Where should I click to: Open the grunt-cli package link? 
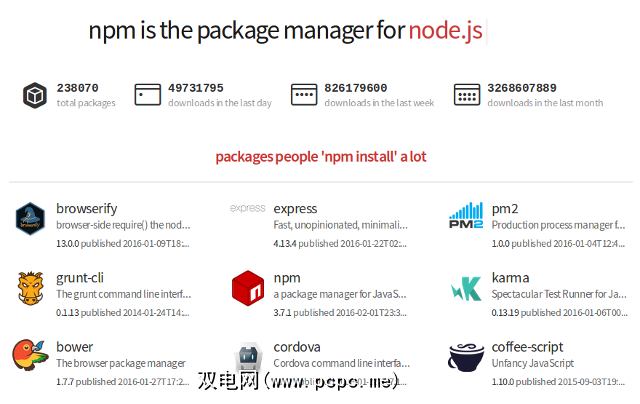83,278
